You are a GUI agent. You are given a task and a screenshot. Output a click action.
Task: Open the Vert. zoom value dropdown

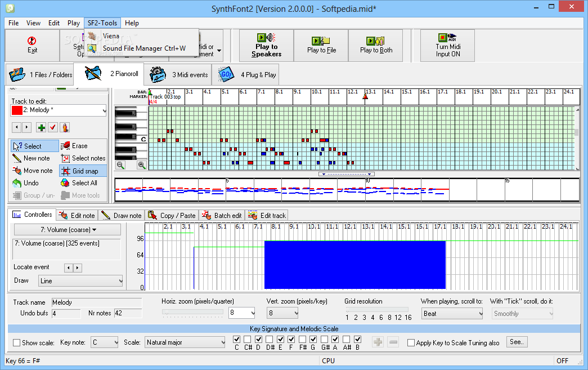[296, 313]
